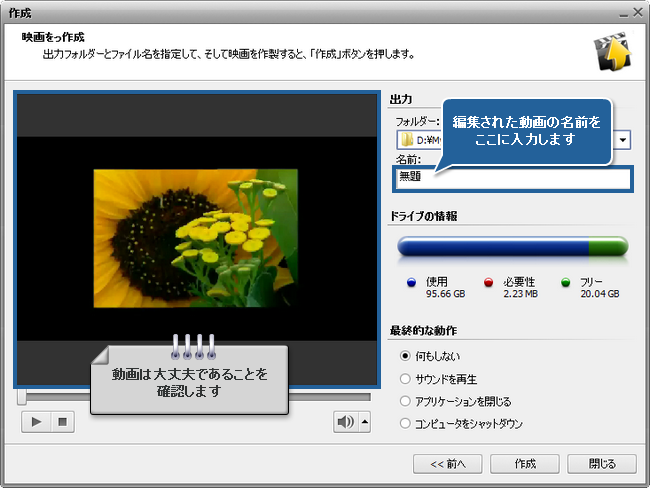This screenshot has width=650, height=488.
Task: Click the 20.04 GB free value
Action: 599,294
